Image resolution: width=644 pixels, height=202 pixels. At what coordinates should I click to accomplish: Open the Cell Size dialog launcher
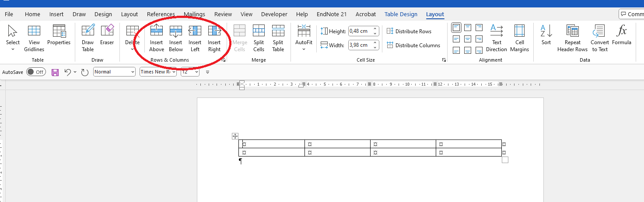[444, 60]
